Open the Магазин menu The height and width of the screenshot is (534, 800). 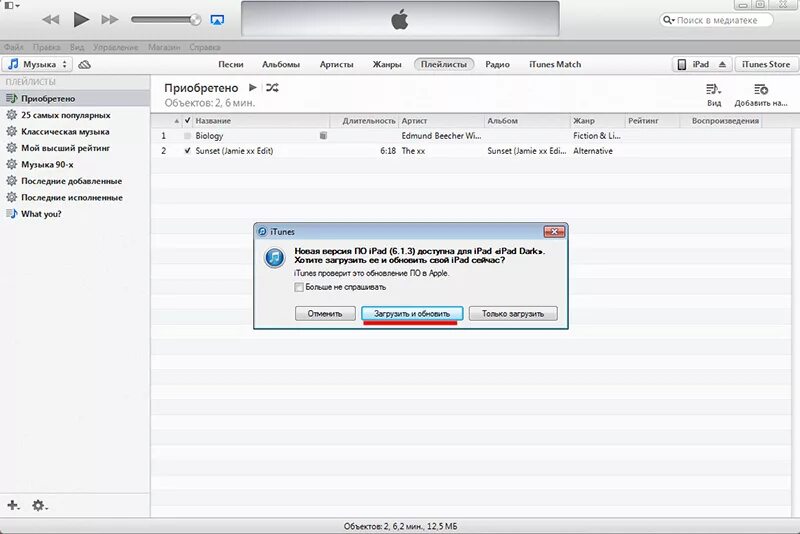pyautogui.click(x=164, y=47)
